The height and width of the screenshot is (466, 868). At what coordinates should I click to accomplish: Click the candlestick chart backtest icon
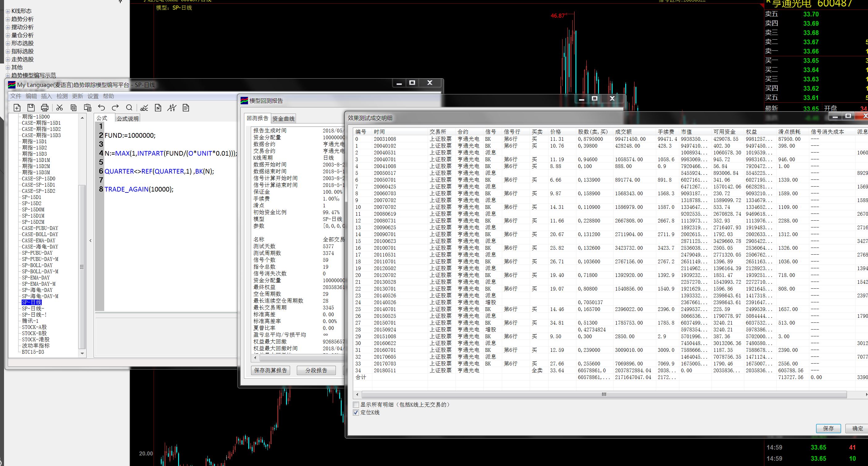click(172, 108)
